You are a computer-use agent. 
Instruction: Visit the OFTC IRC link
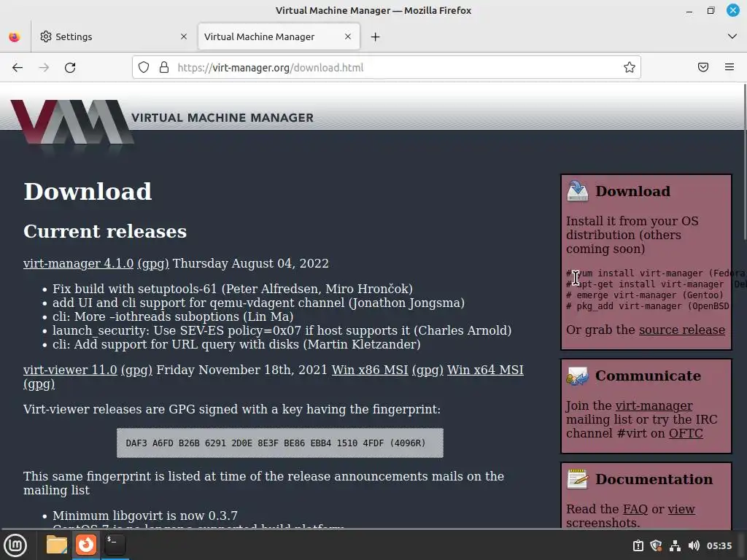point(686,433)
